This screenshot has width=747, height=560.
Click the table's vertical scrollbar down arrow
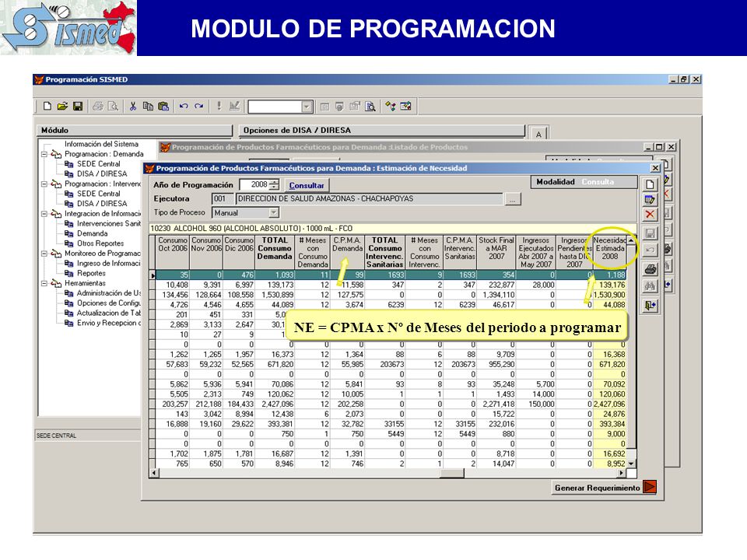tap(631, 464)
